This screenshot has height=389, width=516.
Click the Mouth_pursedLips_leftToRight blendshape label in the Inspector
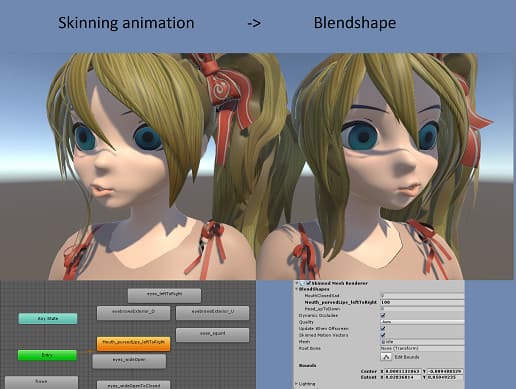pyautogui.click(x=341, y=302)
